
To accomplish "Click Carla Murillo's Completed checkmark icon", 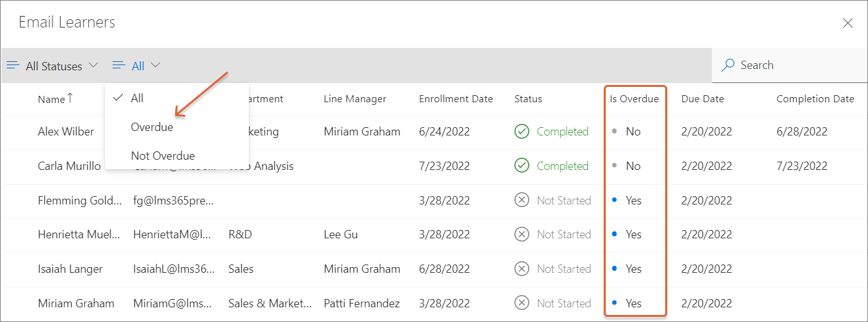I will (x=522, y=166).
